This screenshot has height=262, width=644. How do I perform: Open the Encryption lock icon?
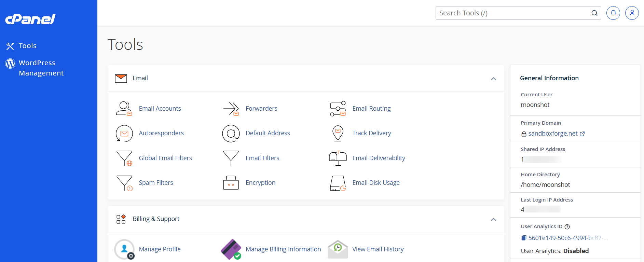coord(231,183)
